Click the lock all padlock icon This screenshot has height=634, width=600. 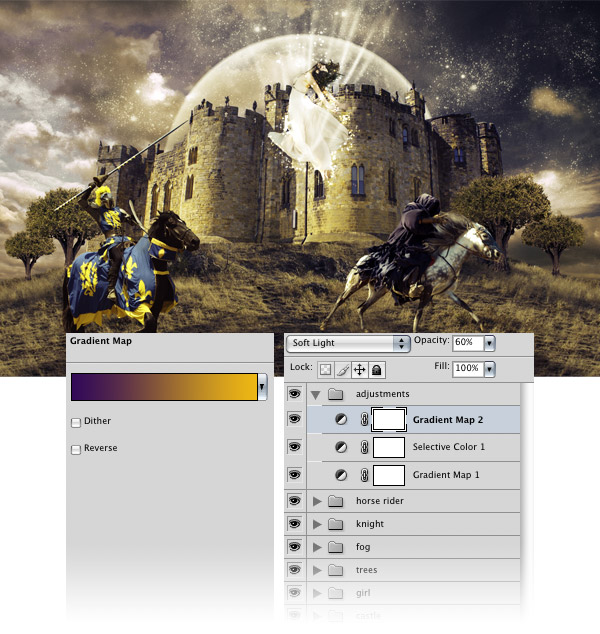click(376, 370)
